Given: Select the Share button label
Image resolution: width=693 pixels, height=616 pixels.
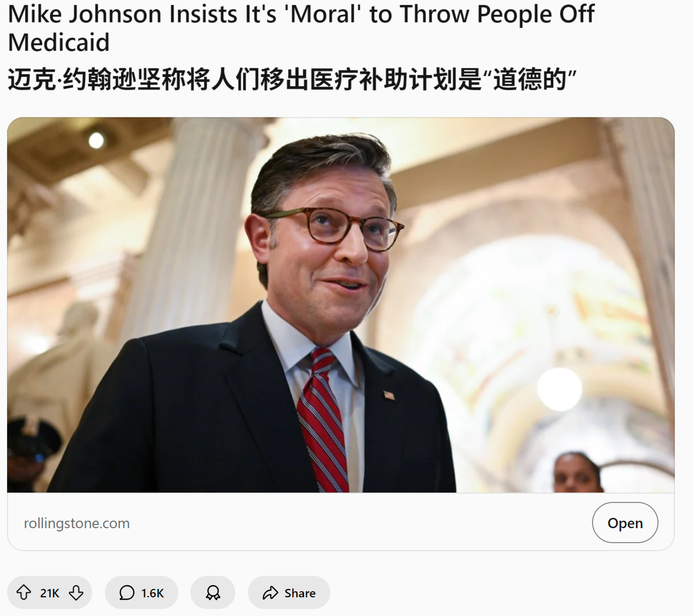Looking at the screenshot, I should (300, 593).
